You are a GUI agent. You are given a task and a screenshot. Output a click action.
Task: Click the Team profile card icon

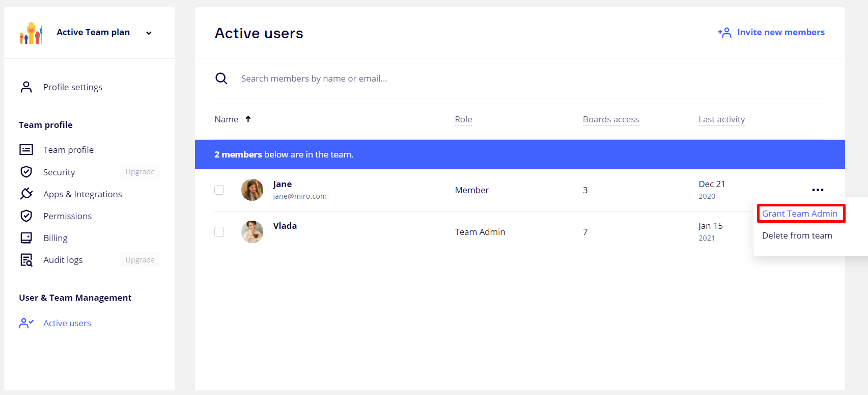26,150
